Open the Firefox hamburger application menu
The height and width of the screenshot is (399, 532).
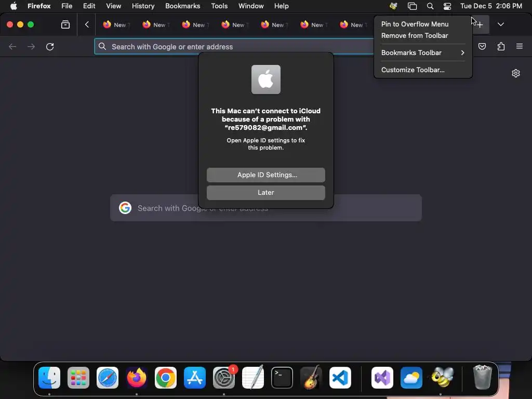click(x=520, y=46)
